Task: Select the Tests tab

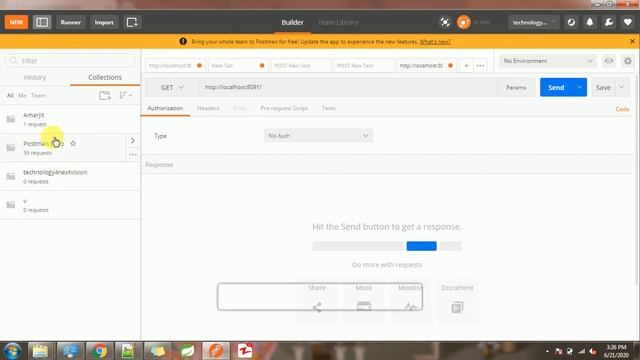Action: pyautogui.click(x=329, y=108)
